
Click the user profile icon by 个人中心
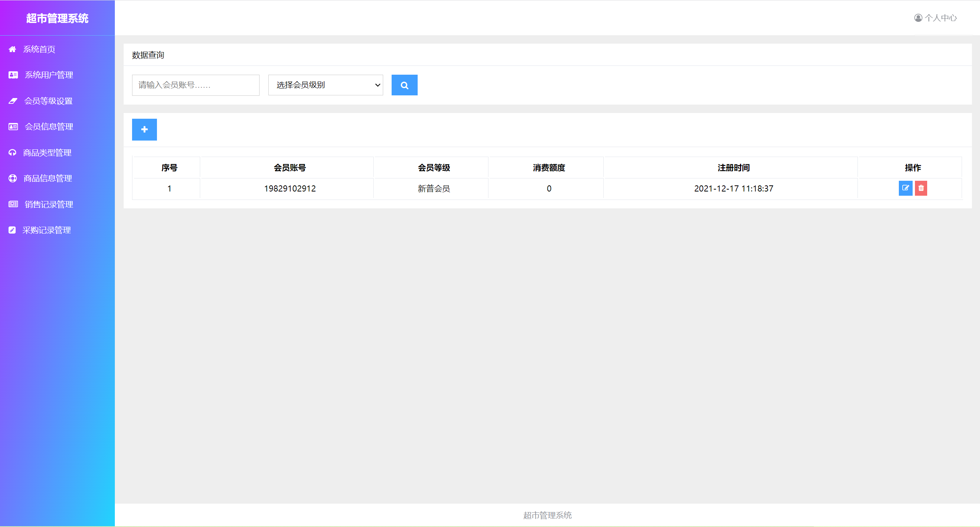click(x=918, y=18)
